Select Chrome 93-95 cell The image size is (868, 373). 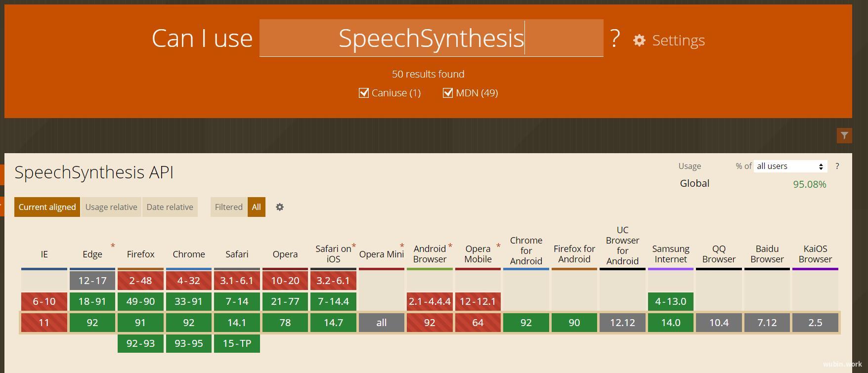point(189,343)
